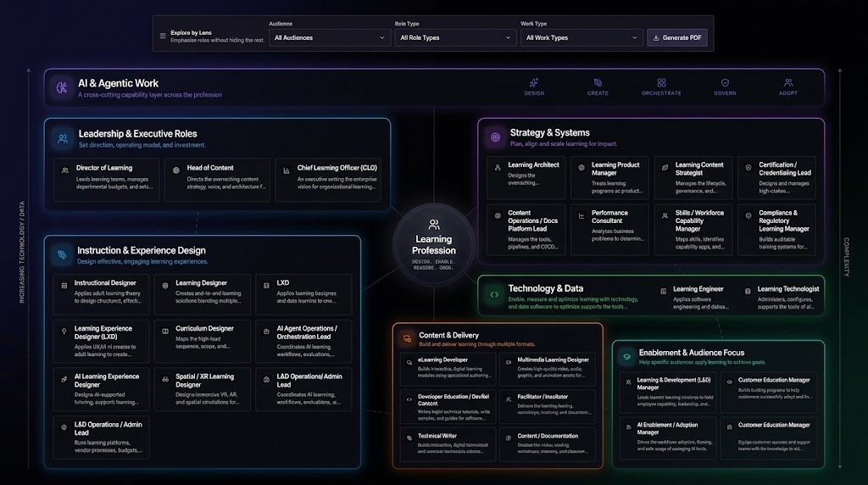Select L&D Operations / Admin Lead running platforms
Screen dimensions: 868x485
coord(102,438)
